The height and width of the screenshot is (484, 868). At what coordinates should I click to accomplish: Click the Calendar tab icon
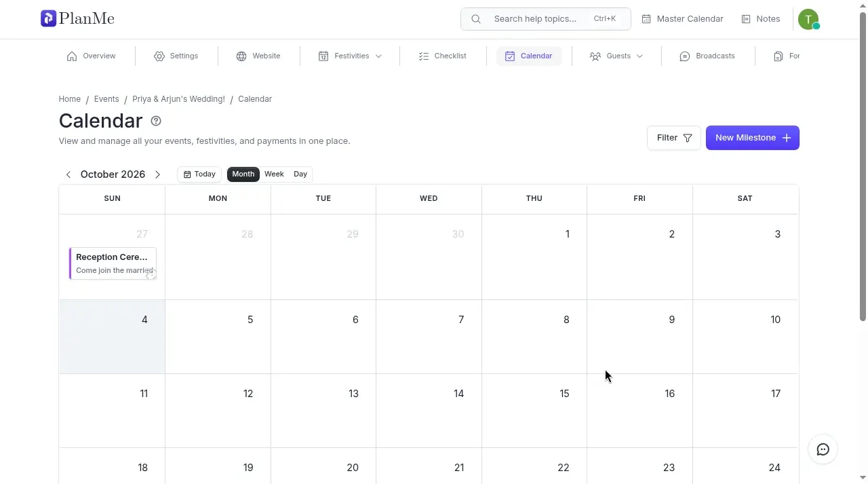click(x=510, y=56)
